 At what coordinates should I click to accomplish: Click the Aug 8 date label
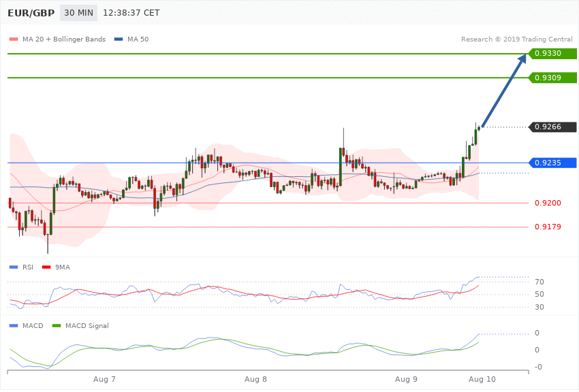[x=255, y=379]
